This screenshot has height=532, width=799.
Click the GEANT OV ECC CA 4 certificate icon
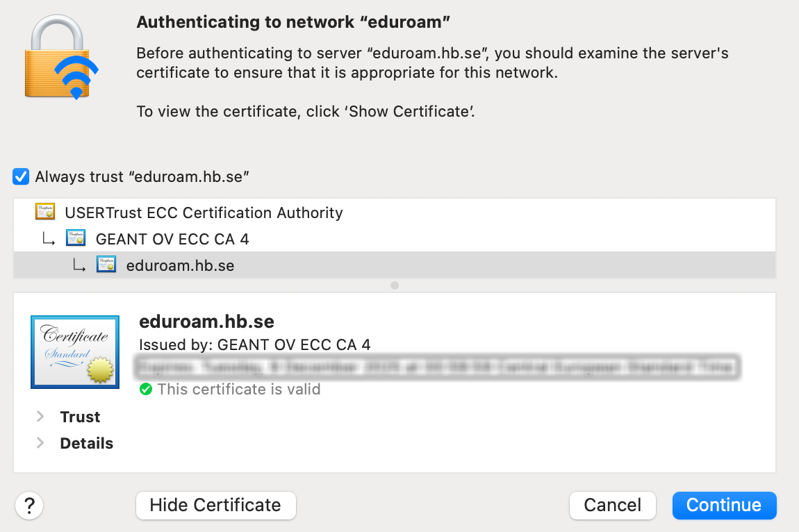76,238
